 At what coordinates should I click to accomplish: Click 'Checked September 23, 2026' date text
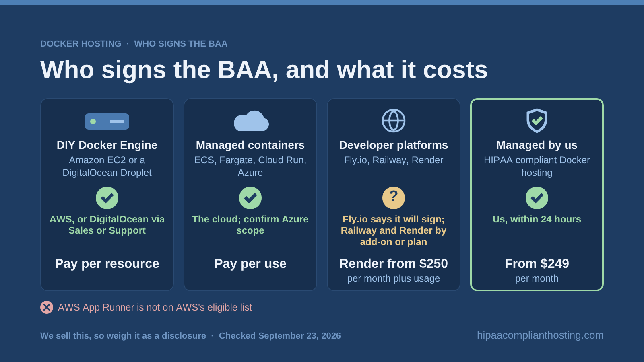pos(280,336)
